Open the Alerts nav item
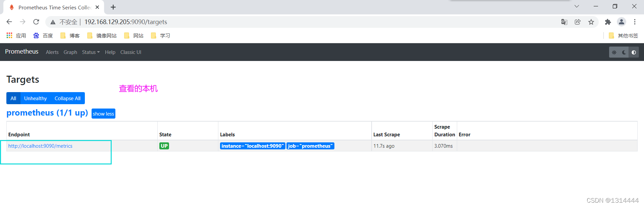 coord(52,52)
